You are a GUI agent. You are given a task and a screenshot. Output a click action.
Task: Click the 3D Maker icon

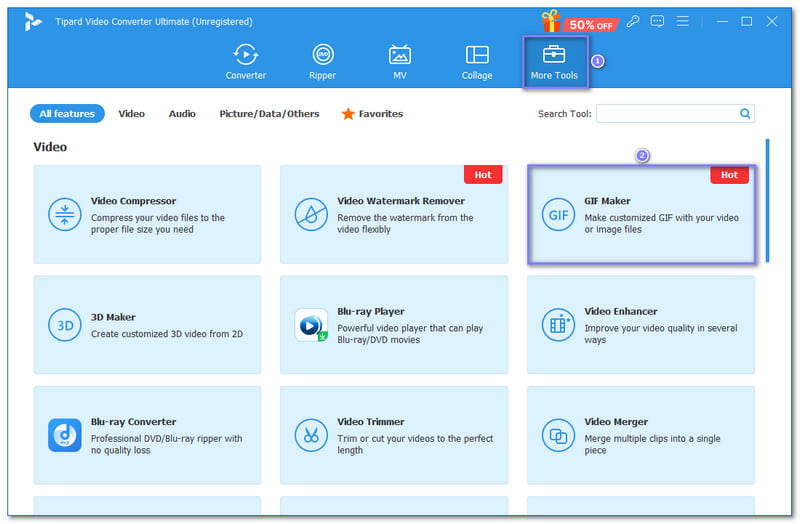tap(65, 325)
